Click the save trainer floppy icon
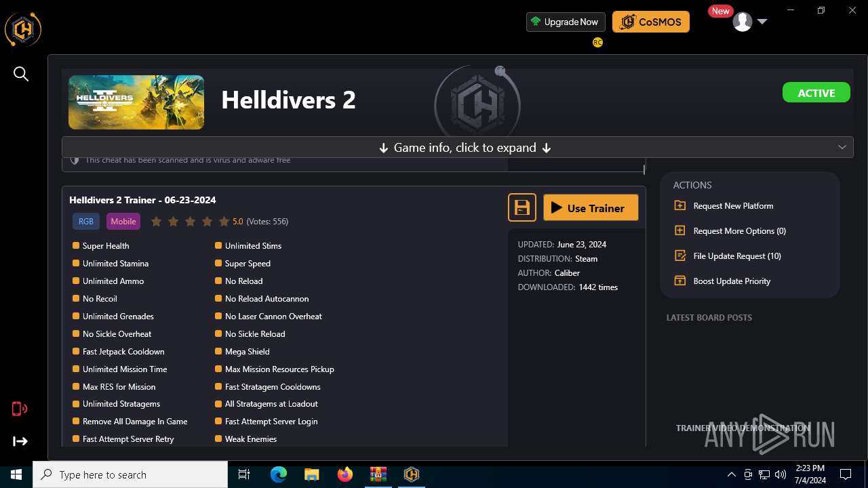This screenshot has height=488, width=868. (x=522, y=207)
